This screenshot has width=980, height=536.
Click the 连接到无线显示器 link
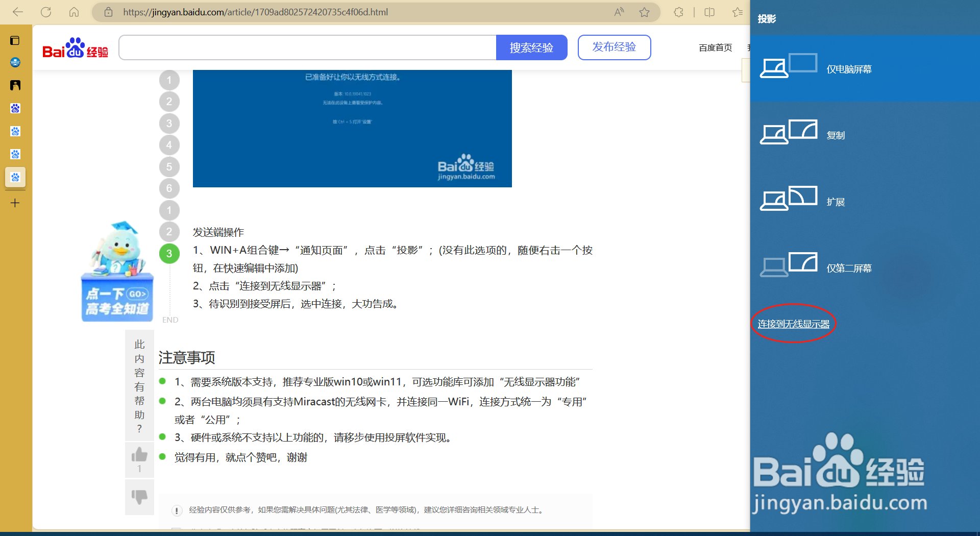pos(793,324)
